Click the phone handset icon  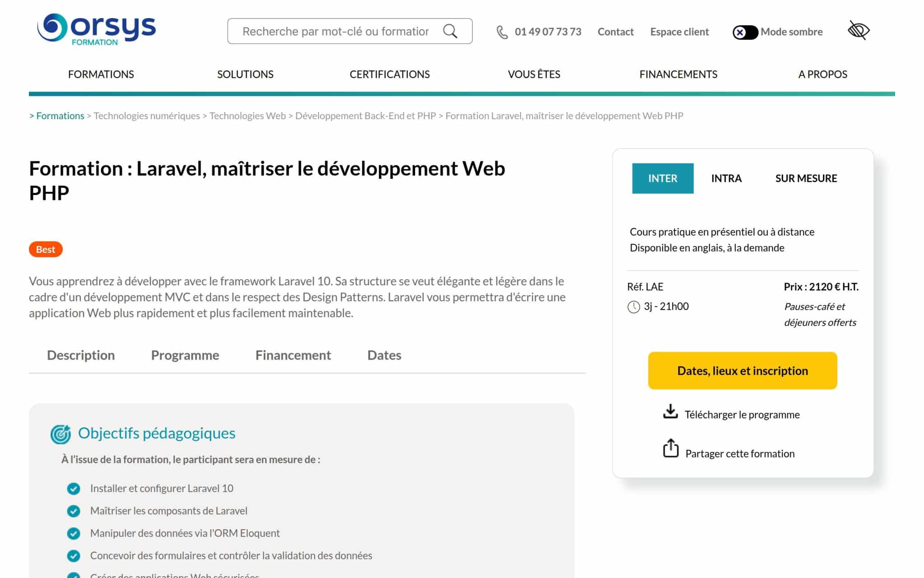point(502,32)
